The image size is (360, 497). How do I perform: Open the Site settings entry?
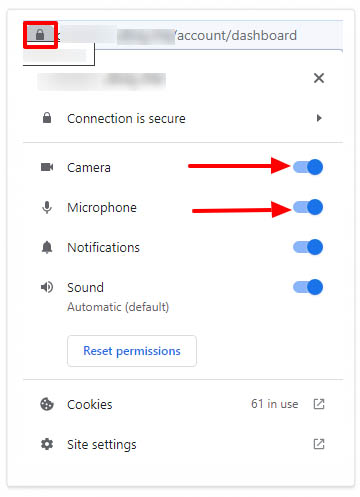tap(183, 444)
